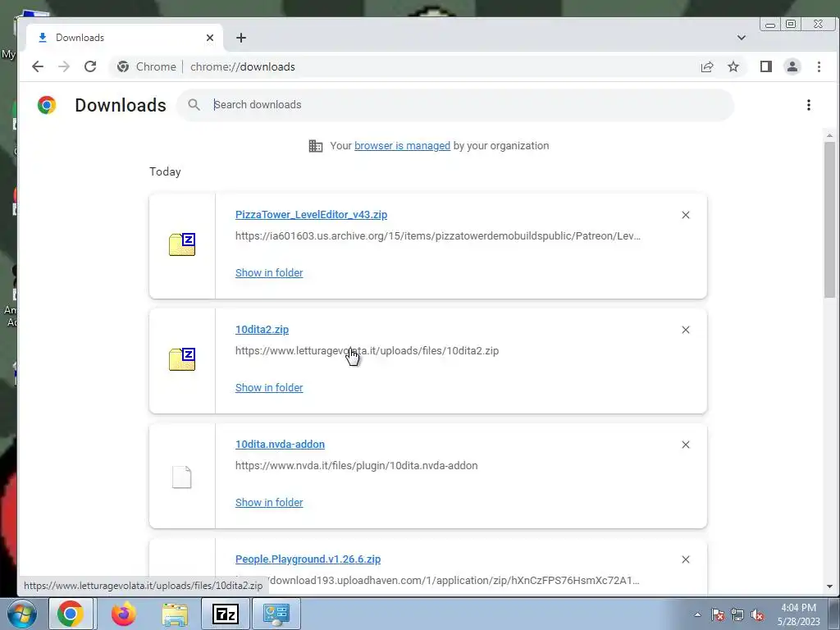
Task: Open the Windows Start button
Action: pos(21,614)
